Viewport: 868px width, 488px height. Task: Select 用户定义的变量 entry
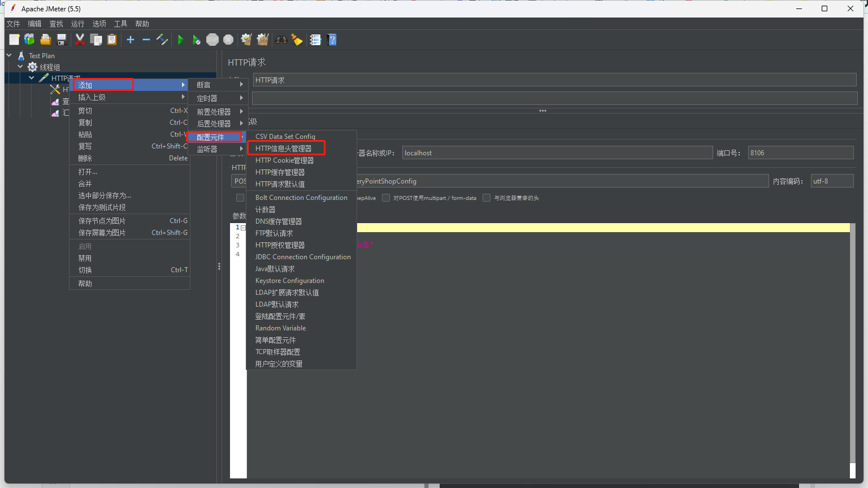pos(301,364)
